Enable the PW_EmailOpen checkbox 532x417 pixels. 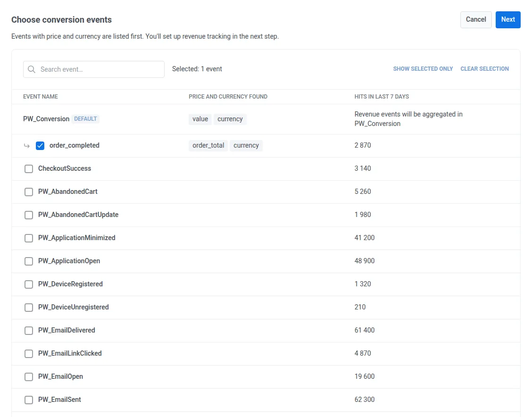point(29,376)
